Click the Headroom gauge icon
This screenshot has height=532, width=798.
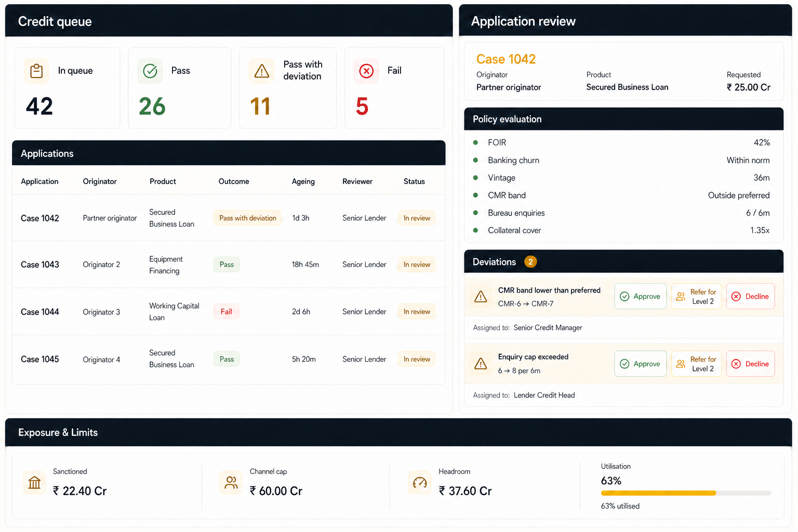(420, 483)
